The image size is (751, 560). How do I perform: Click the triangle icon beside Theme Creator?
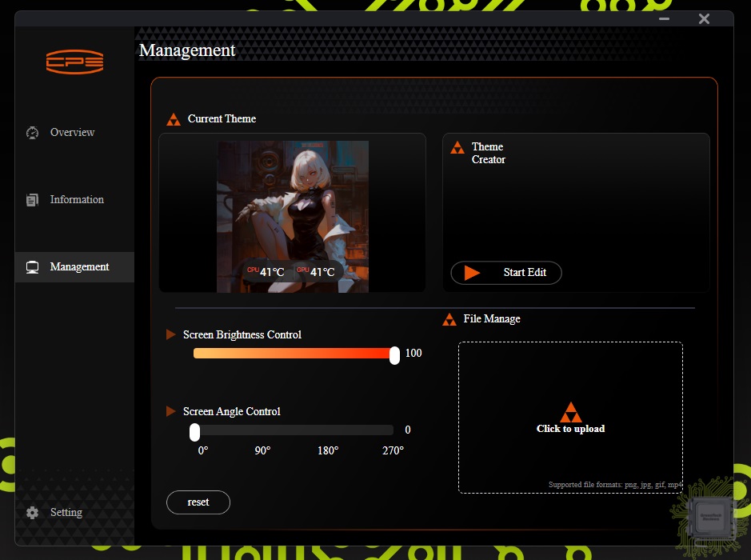click(457, 147)
